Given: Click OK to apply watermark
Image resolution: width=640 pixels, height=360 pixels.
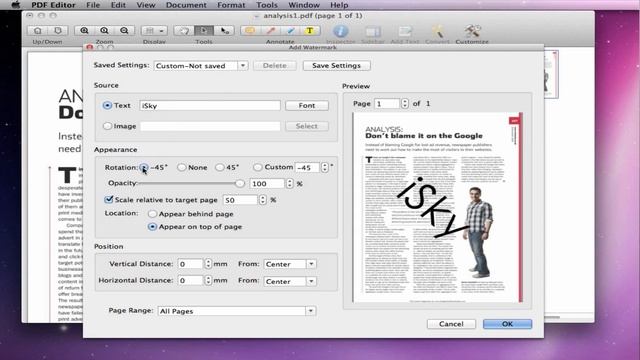Looking at the screenshot, I should (507, 324).
